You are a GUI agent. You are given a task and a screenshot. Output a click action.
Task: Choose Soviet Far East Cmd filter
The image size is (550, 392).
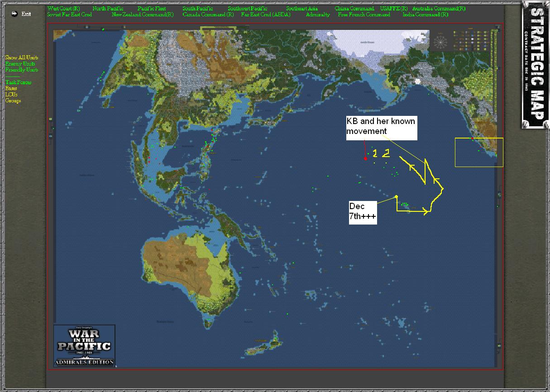coord(69,14)
